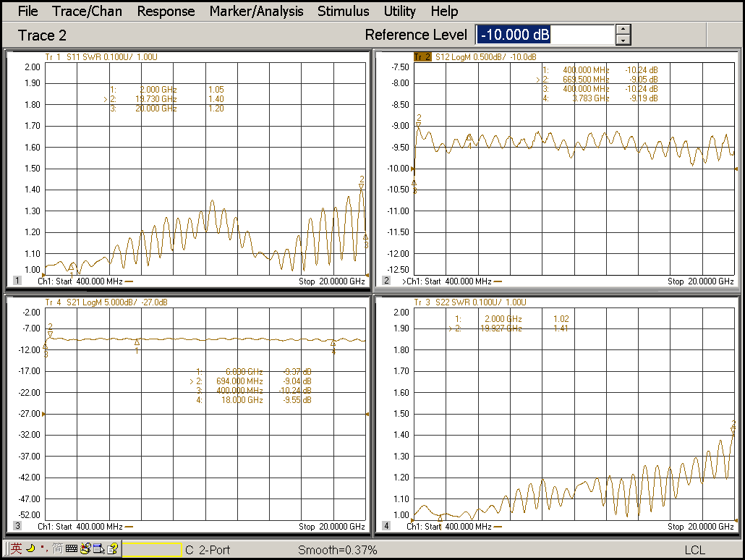Click marker 2 on the S12 trace
Image resolution: width=745 pixels, height=560 pixels.
click(419, 121)
